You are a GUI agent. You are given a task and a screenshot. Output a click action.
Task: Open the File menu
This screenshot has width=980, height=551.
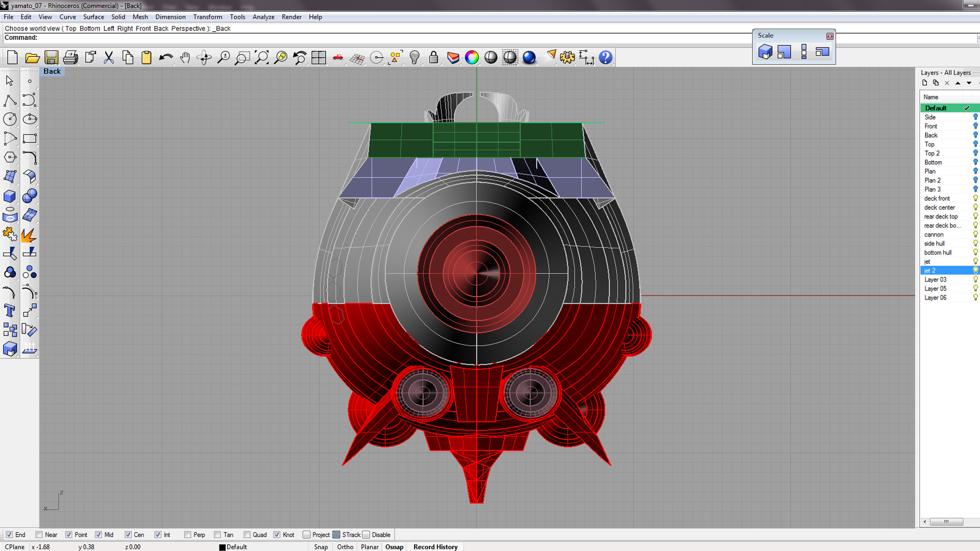9,17
